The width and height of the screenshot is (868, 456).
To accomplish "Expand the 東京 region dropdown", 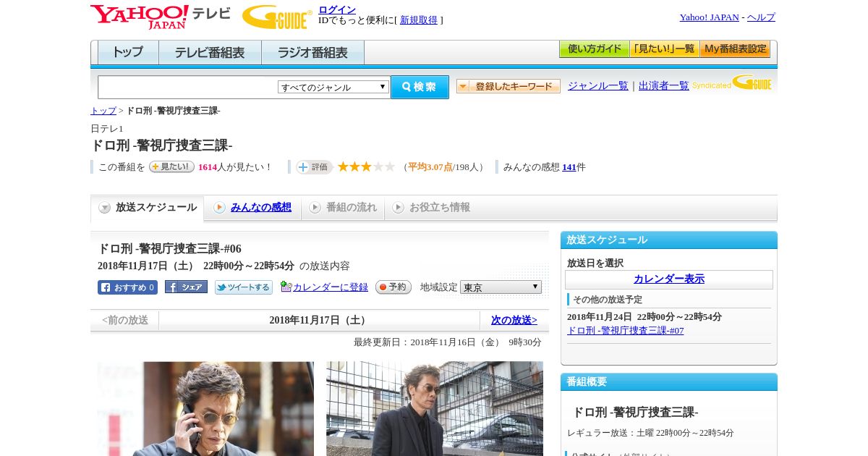I will [501, 287].
